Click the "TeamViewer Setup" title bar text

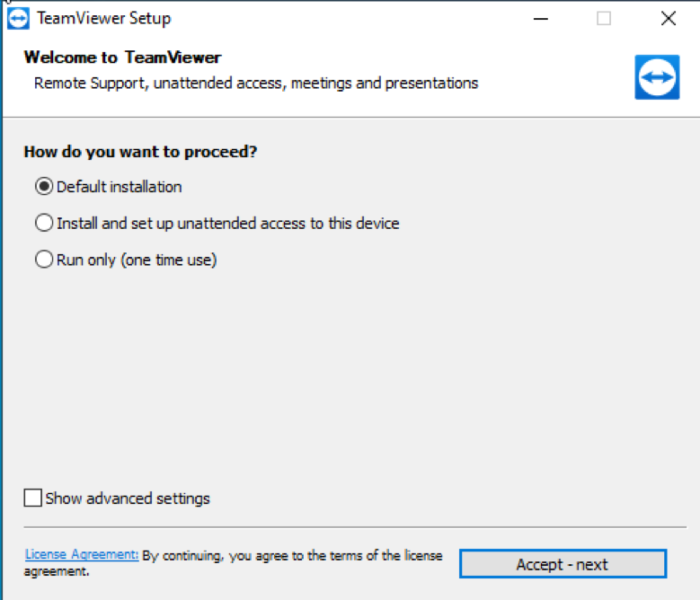[103, 18]
